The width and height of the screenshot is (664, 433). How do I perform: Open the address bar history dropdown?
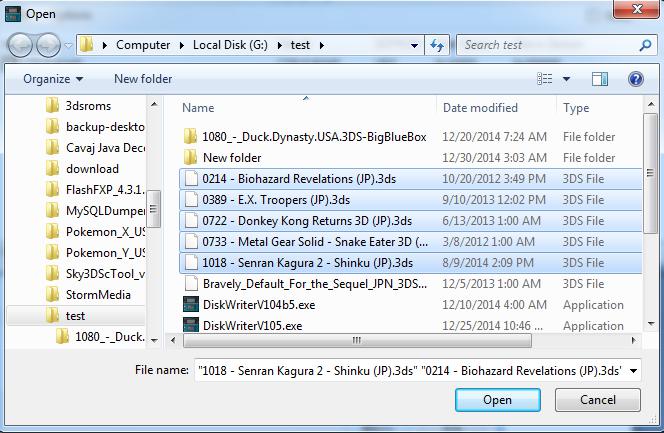click(x=415, y=45)
